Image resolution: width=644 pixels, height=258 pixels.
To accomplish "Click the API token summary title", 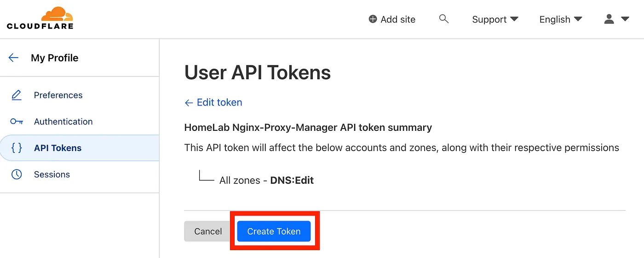I will (308, 128).
